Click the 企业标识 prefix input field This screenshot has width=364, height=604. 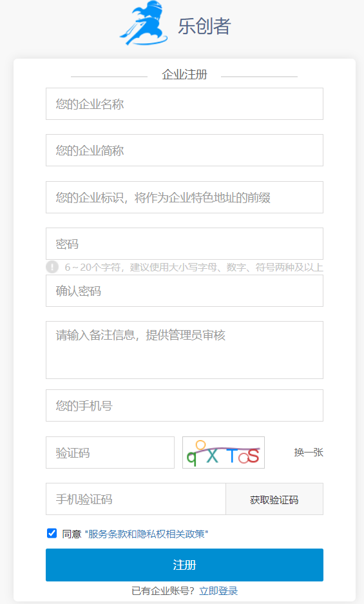[x=184, y=197]
